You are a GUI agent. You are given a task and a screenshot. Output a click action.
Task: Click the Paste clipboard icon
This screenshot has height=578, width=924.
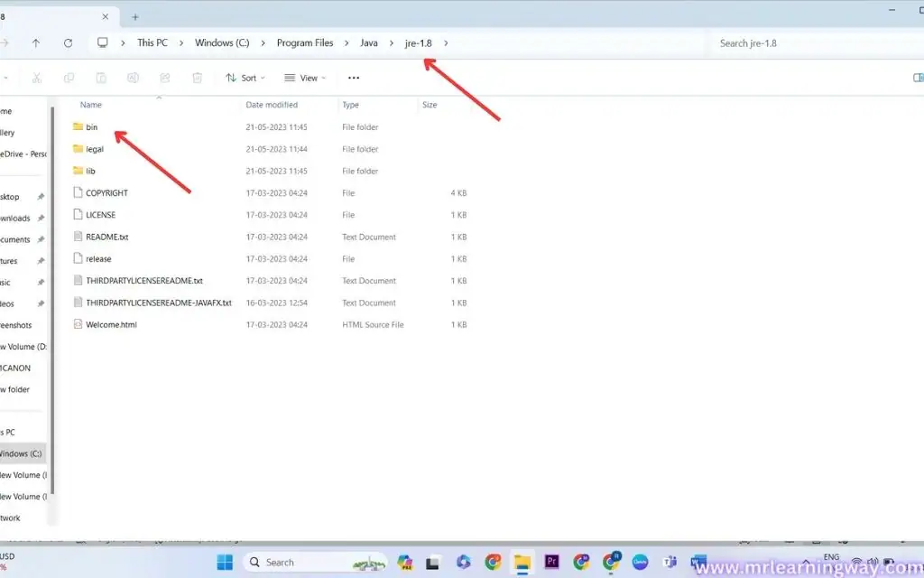tap(101, 78)
